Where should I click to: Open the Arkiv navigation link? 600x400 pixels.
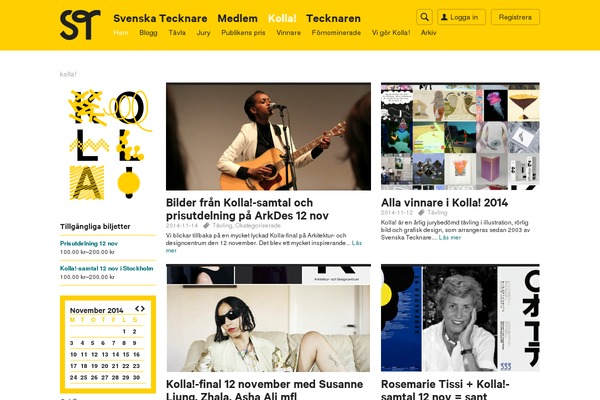click(x=429, y=33)
